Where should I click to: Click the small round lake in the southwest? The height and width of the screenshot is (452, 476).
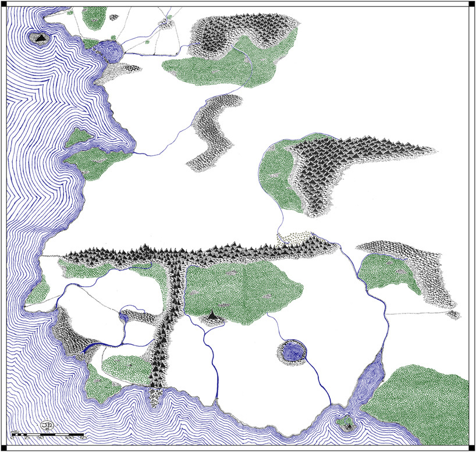coord(124,316)
